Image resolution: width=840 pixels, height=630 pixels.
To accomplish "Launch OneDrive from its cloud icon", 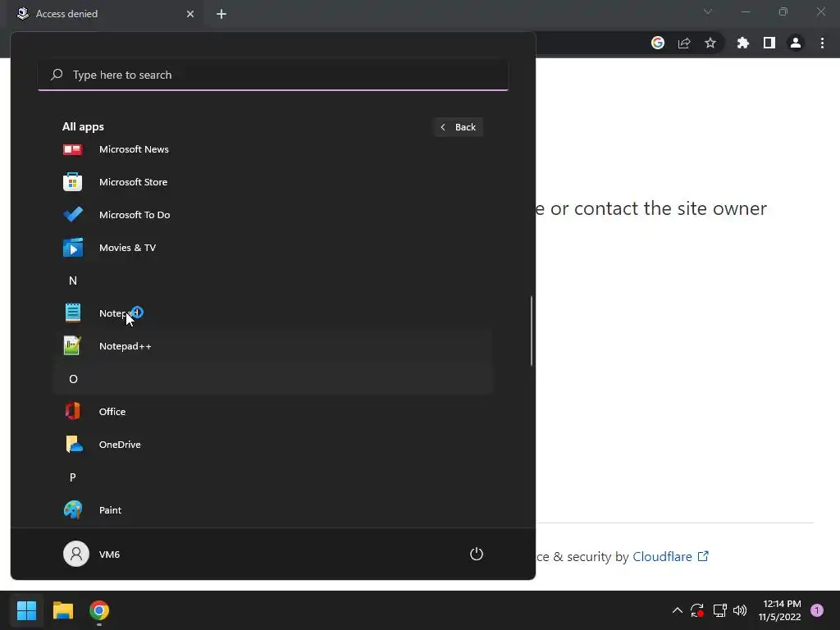I will pos(73,444).
